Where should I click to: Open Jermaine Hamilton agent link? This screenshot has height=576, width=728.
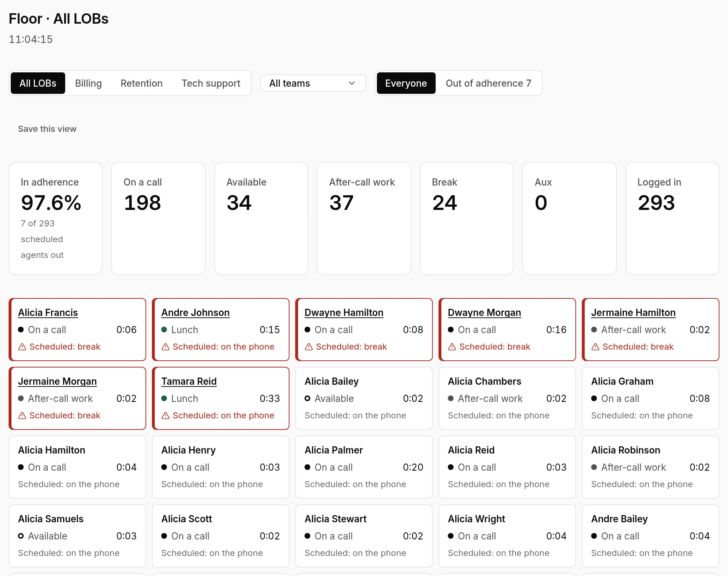(x=633, y=312)
